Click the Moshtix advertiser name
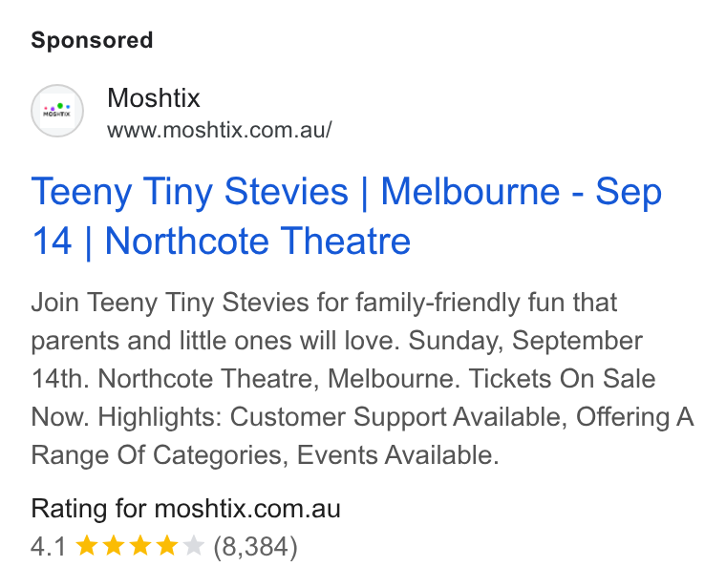 coord(153,97)
